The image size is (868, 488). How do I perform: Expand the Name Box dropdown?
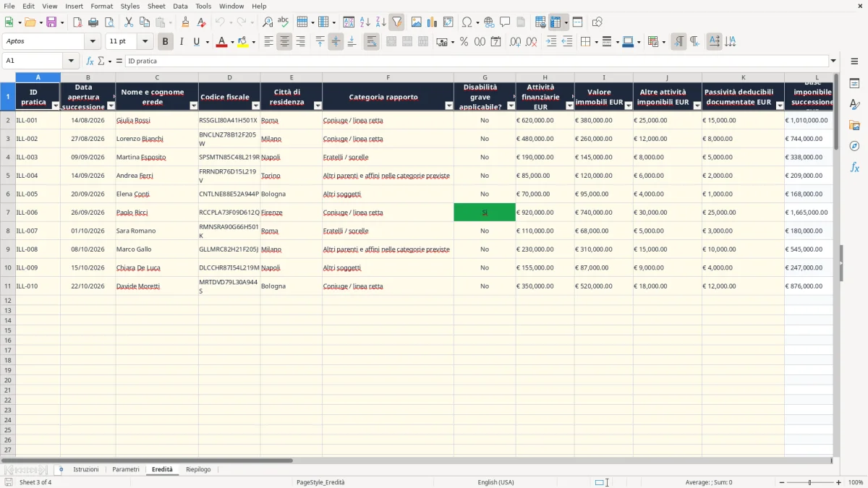[x=71, y=61]
